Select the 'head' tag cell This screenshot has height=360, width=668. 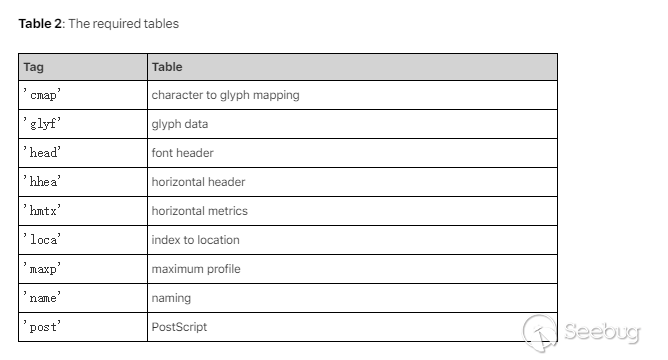pyautogui.click(x=83, y=153)
